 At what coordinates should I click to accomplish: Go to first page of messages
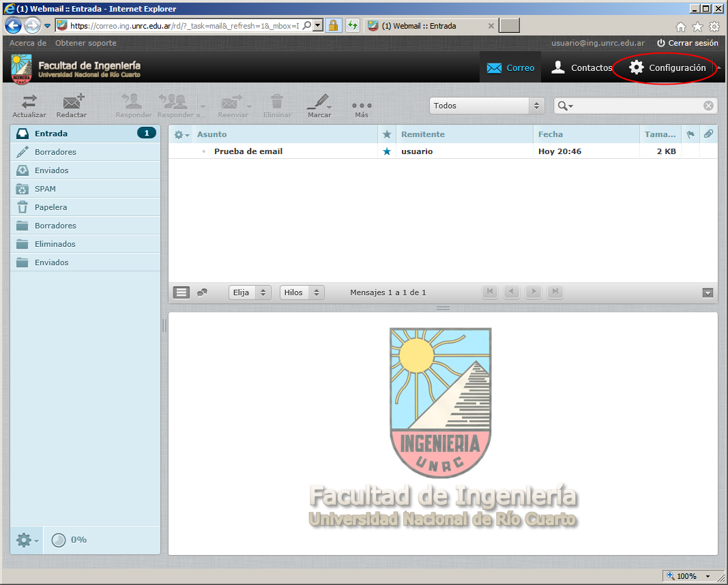pyautogui.click(x=490, y=292)
